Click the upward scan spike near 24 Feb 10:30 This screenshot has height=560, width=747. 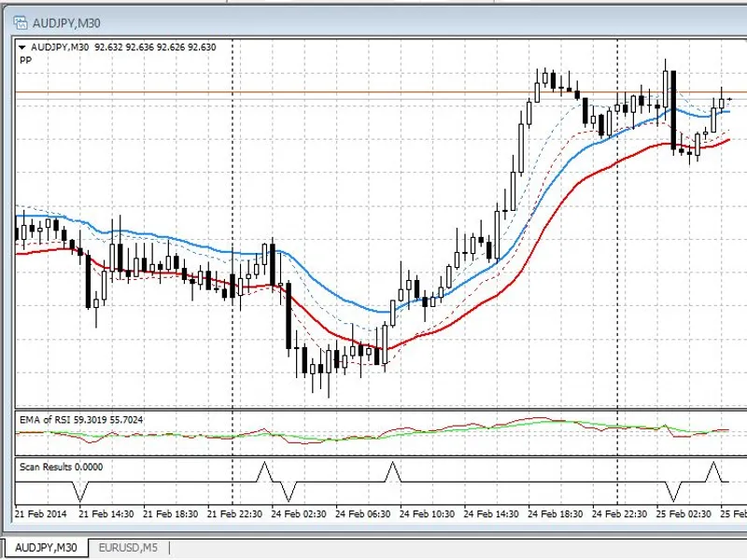pyautogui.click(x=392, y=472)
